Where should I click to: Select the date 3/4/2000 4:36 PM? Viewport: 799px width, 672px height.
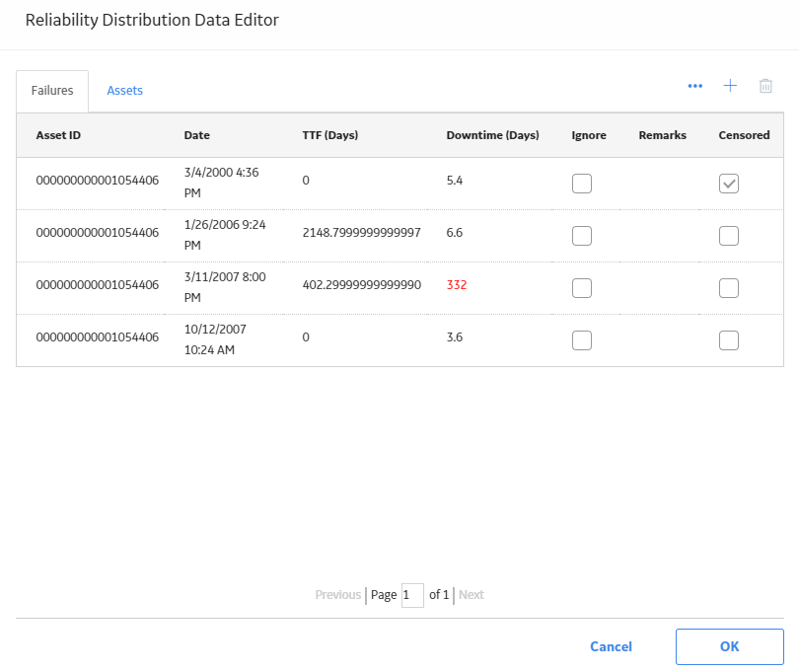[222, 183]
